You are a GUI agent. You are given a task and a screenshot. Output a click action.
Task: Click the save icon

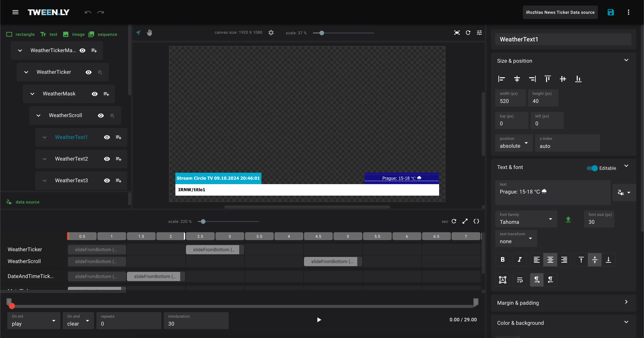click(611, 12)
